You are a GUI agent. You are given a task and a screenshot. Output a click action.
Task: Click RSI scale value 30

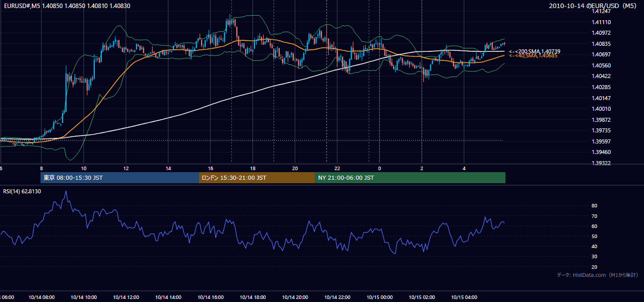click(x=594, y=257)
